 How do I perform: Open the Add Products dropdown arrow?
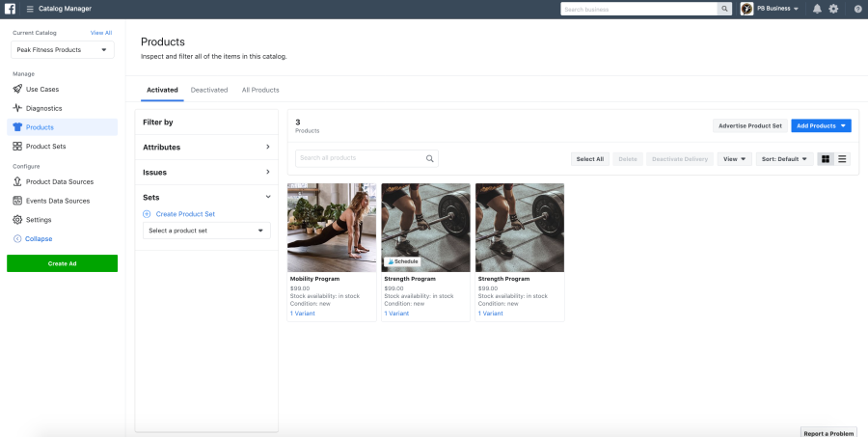click(843, 125)
